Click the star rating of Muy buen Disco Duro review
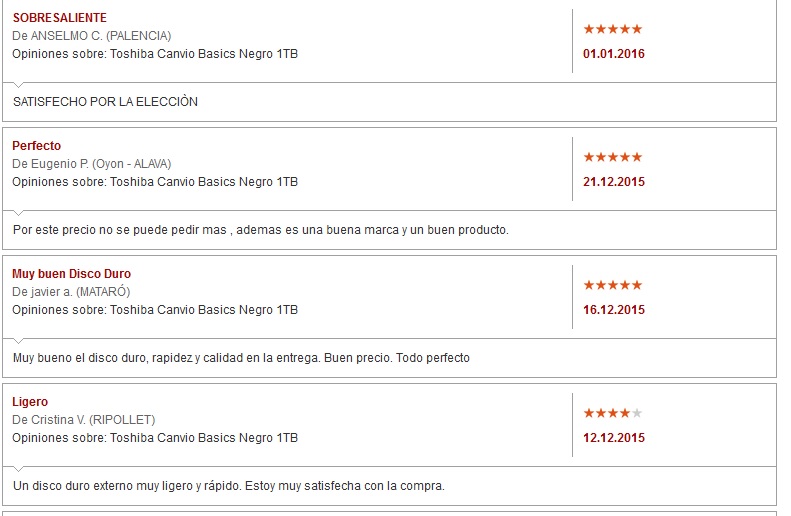This screenshot has height=516, width=791. [x=612, y=285]
